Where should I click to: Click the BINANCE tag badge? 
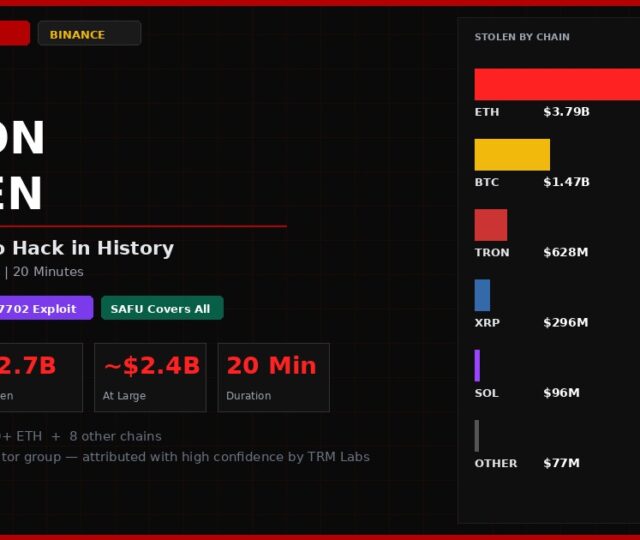(89, 33)
